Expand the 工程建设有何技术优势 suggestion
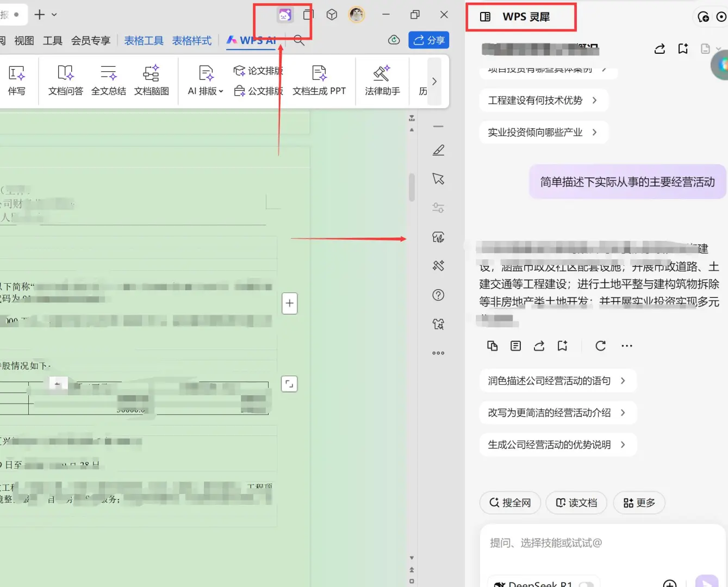Image resolution: width=728 pixels, height=587 pixels. (543, 100)
